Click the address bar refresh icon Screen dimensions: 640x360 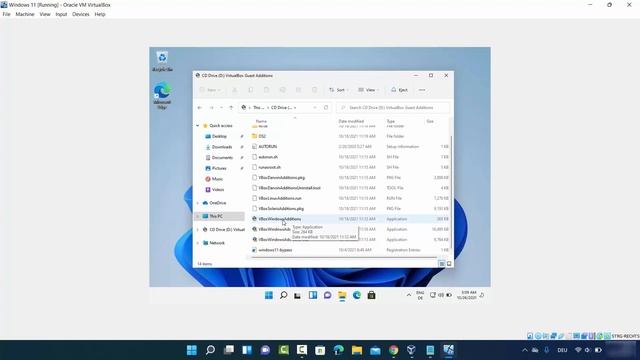[x=326, y=108]
